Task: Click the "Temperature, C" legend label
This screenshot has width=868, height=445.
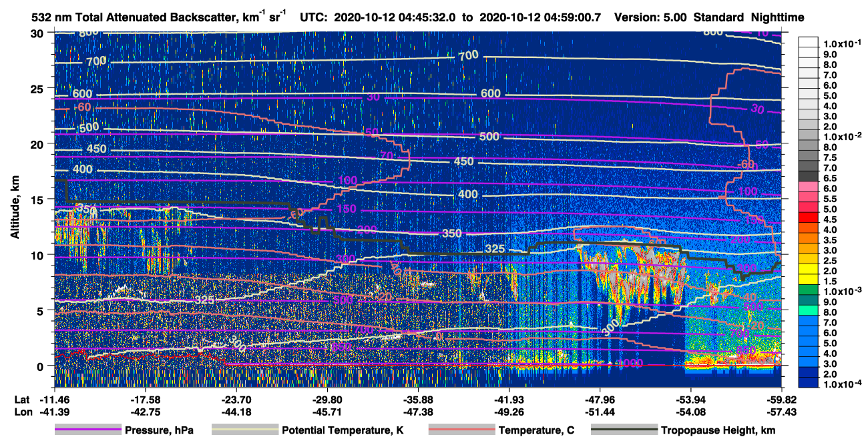Action: [x=536, y=431]
